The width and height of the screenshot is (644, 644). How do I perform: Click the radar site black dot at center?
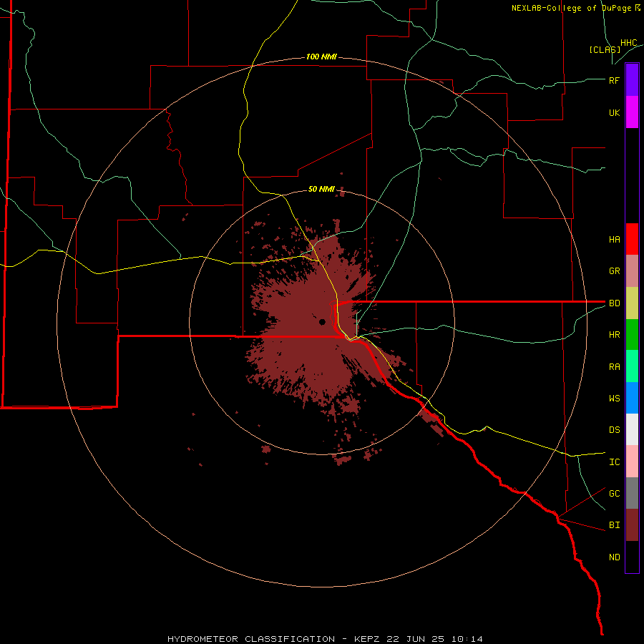point(323,321)
